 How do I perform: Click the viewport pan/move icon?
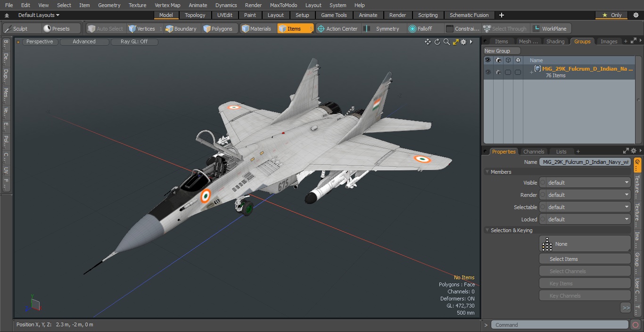[x=428, y=42]
